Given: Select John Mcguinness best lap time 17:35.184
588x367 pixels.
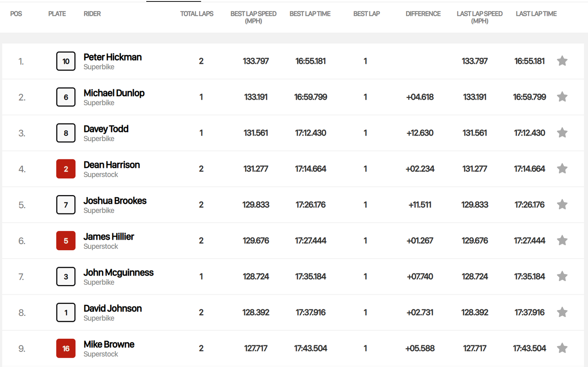Looking at the screenshot, I should 311,277.
